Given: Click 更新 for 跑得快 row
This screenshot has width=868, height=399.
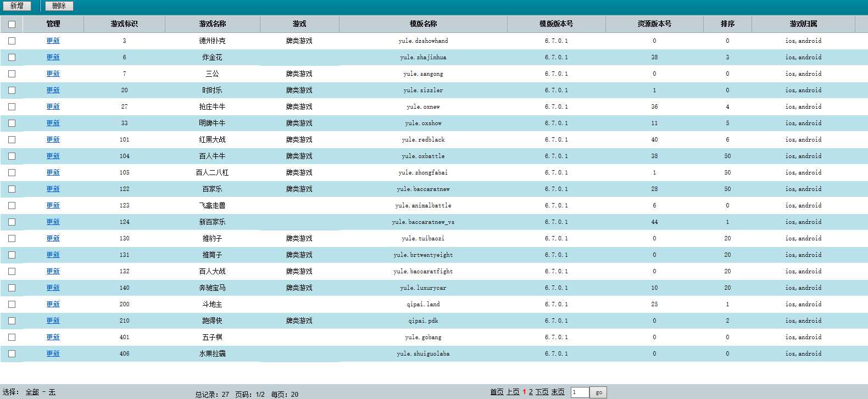Looking at the screenshot, I should pyautogui.click(x=53, y=321).
